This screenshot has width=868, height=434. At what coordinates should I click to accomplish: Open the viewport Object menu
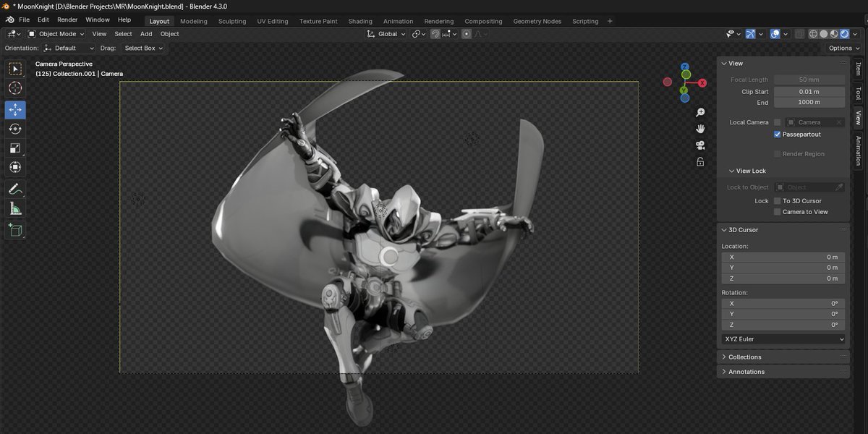[169, 34]
